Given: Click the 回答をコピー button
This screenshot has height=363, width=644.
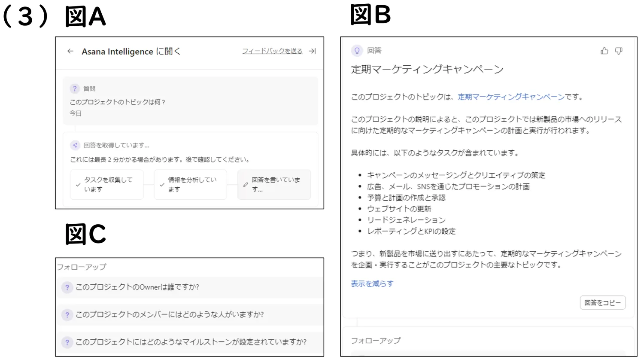Looking at the screenshot, I should pos(603,302).
